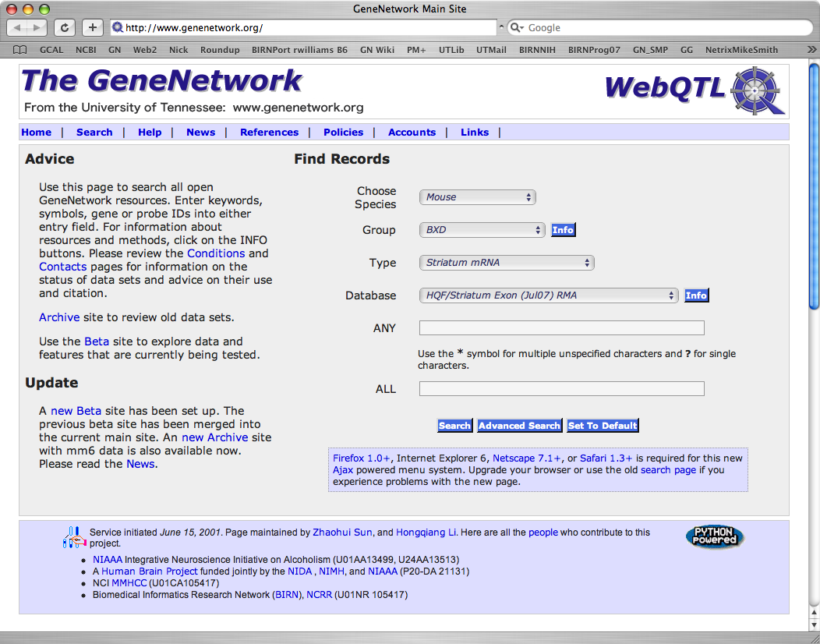Click the add bookmark plus button
The height and width of the screenshot is (644, 820).
coord(92,27)
